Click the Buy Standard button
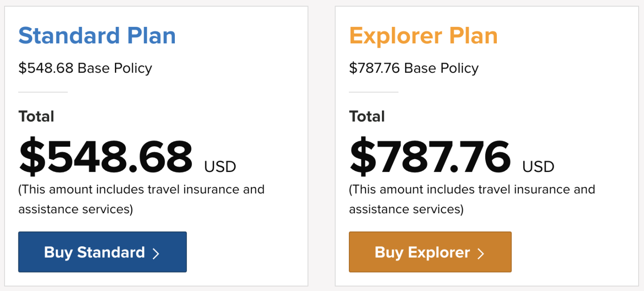Viewport: 644px width, 291px height. [x=102, y=252]
